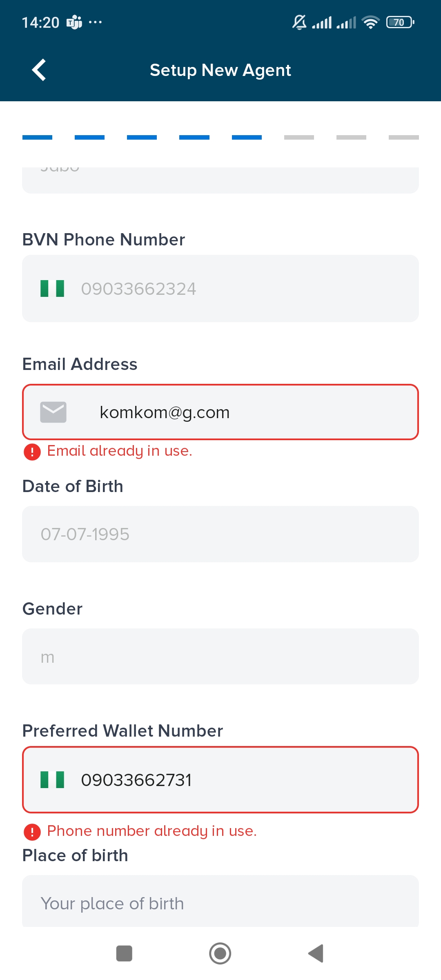Tap Microsoft Teams notification icon in status bar
This screenshot has height=980, width=441.
click(x=74, y=22)
